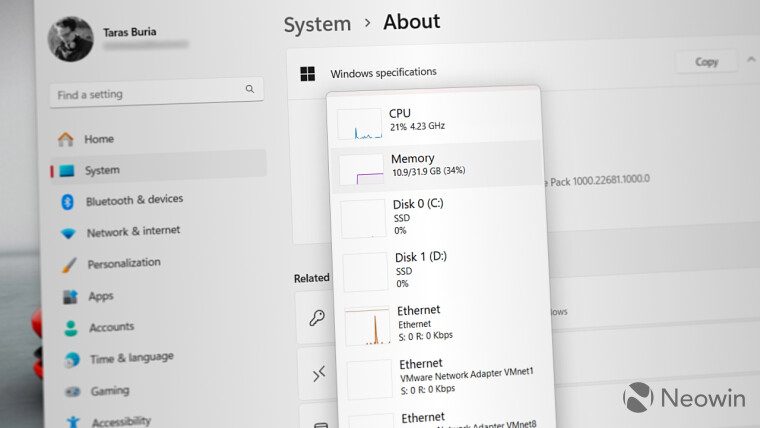Screen dimensions: 760x428
Task: Click the Gaming controller icon
Action: pyautogui.click(x=74, y=391)
